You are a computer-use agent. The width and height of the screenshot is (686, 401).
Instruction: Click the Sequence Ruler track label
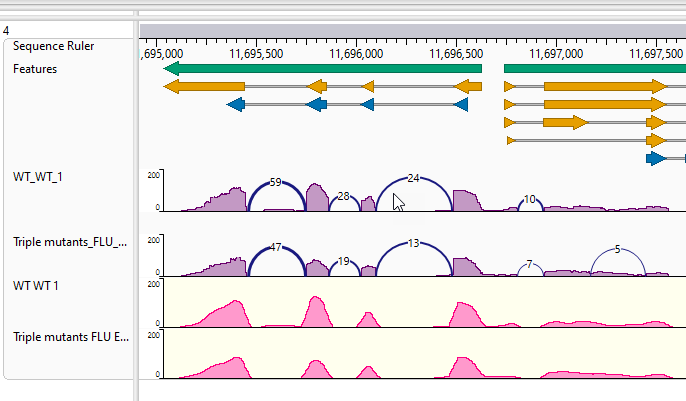click(53, 46)
